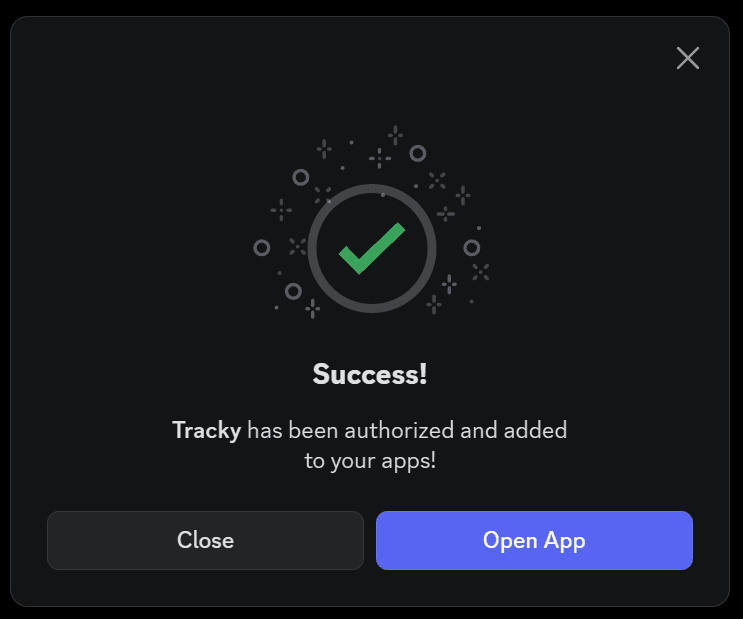Click the Success! heading

tap(370, 374)
